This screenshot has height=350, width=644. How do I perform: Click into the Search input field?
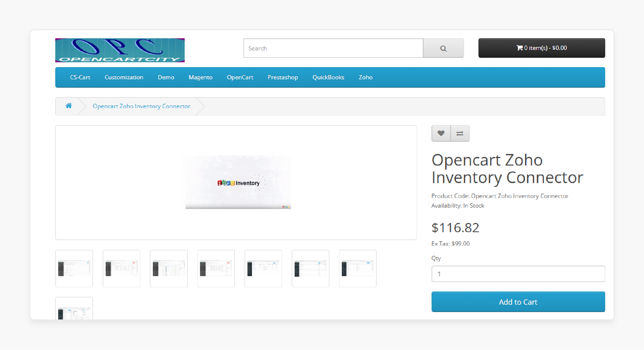[333, 48]
